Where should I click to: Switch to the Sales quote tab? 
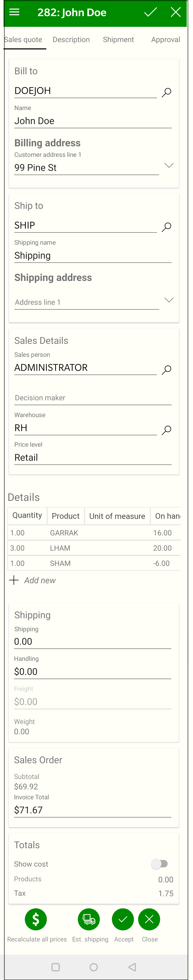click(x=23, y=40)
